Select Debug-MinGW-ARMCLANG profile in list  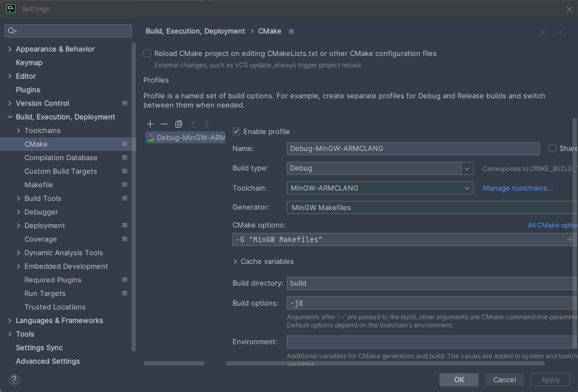click(185, 138)
